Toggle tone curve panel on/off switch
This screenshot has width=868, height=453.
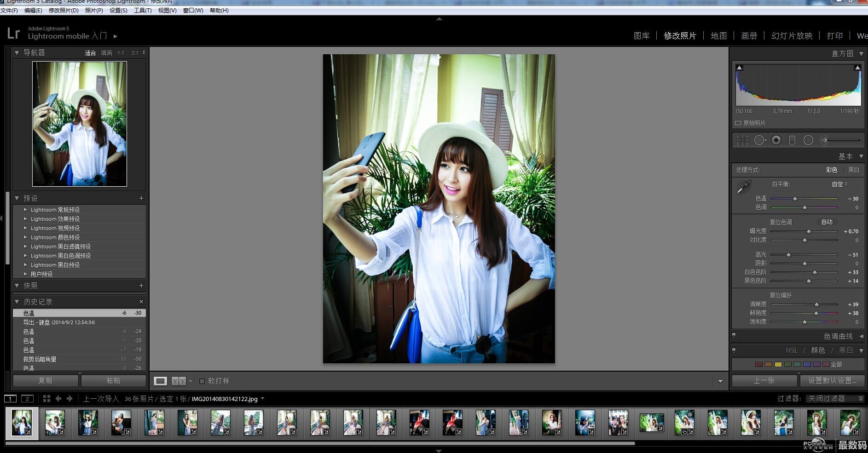[734, 336]
